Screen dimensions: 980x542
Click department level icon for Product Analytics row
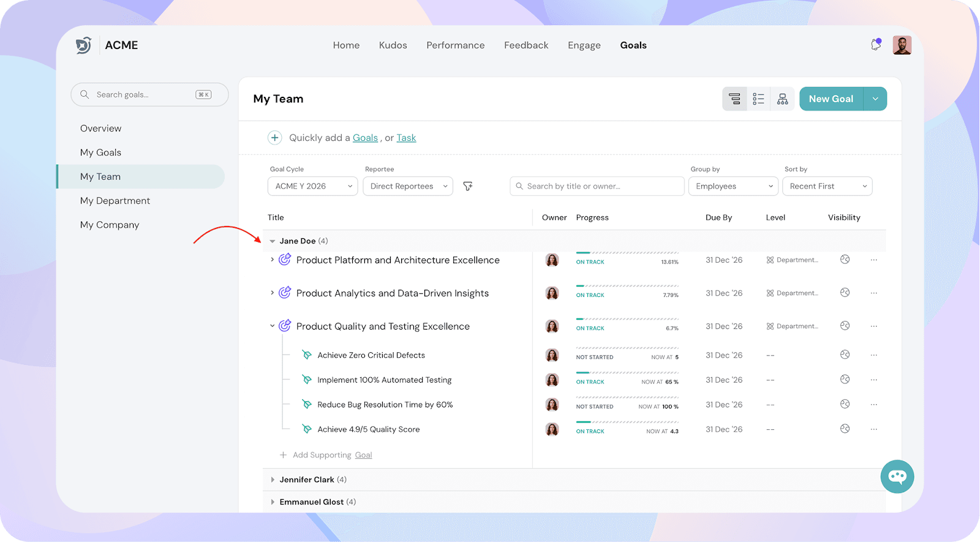click(770, 293)
